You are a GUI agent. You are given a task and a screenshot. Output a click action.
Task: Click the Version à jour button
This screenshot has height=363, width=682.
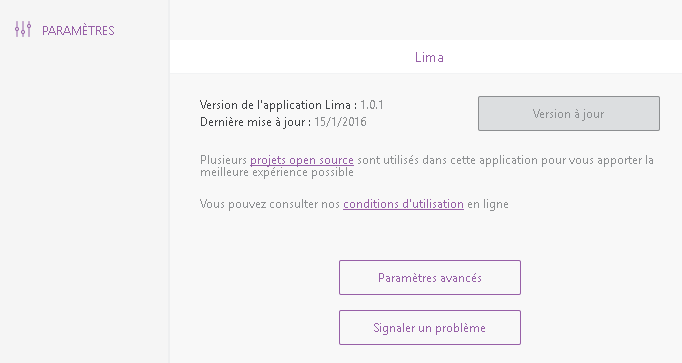pos(568,113)
